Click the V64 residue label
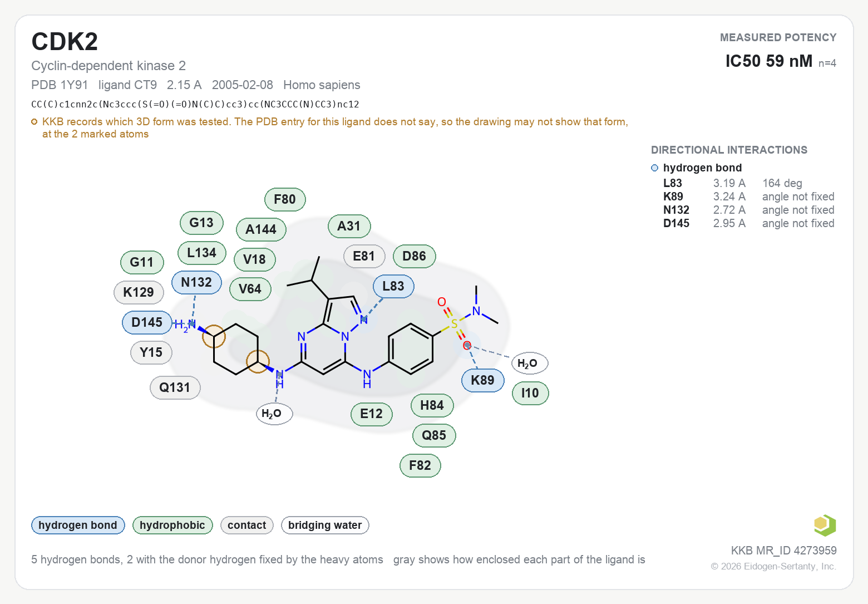The width and height of the screenshot is (868, 604). [x=250, y=289]
